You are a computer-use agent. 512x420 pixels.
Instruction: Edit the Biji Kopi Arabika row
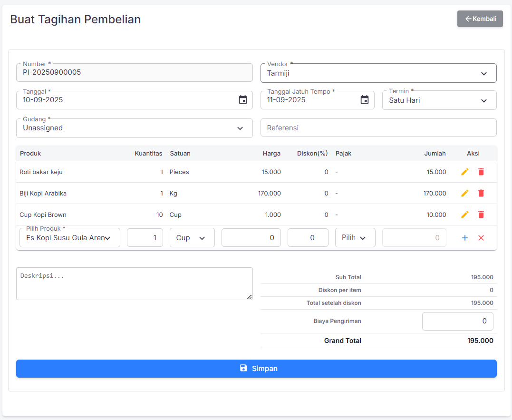click(464, 193)
